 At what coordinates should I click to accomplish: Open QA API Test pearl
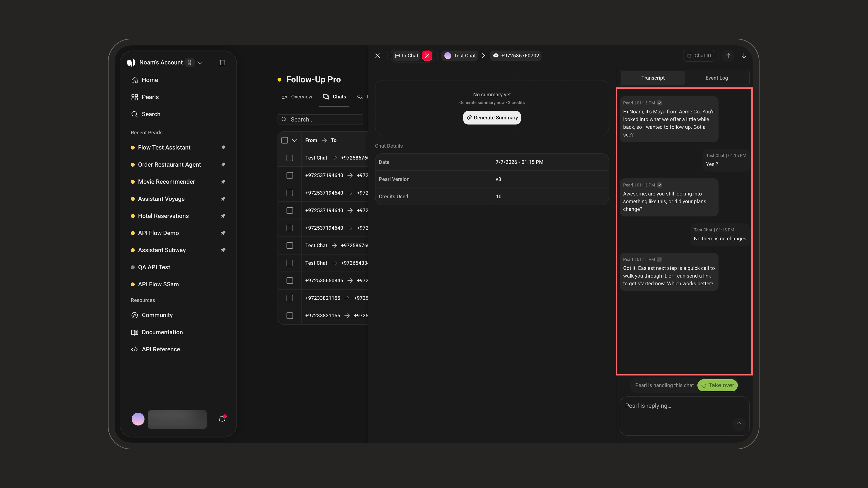154,267
